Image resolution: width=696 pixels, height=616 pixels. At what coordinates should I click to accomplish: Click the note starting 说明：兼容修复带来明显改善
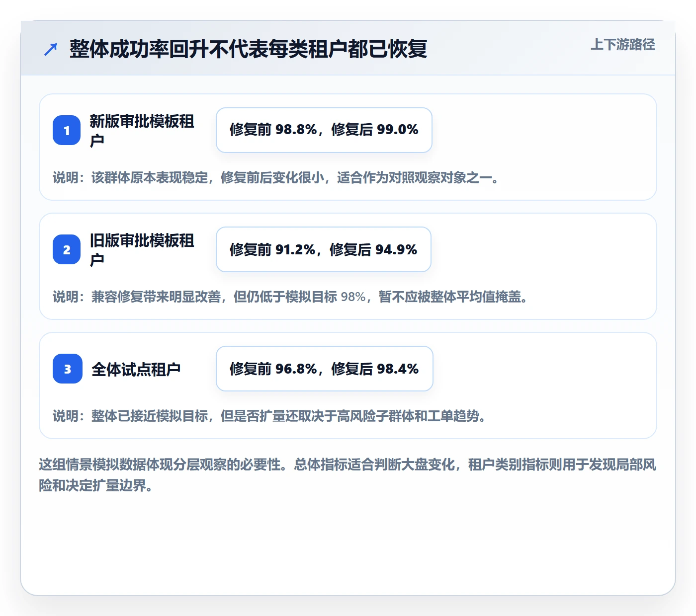(x=290, y=297)
